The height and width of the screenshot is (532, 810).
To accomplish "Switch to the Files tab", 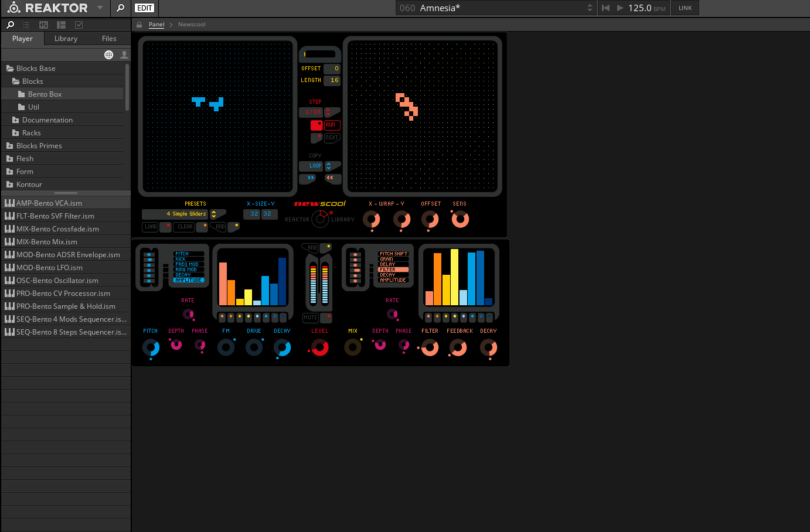I will coord(109,39).
